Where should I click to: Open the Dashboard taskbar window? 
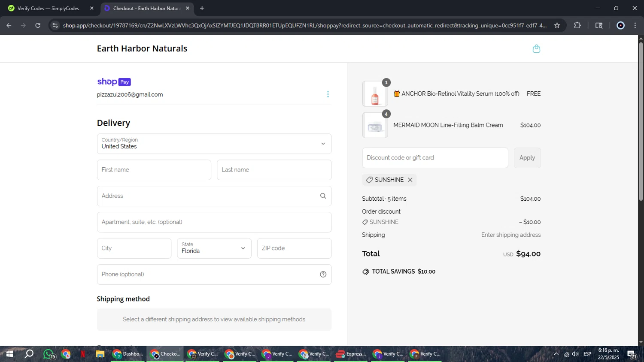(x=128, y=354)
